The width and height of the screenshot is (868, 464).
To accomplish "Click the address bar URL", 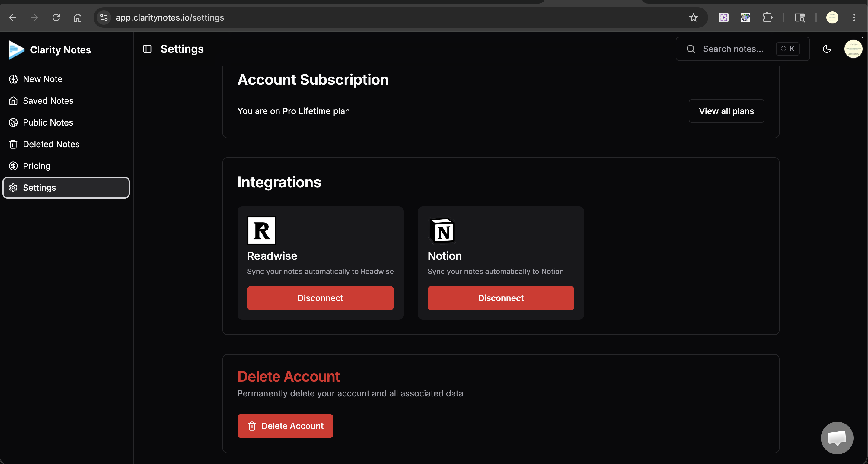I will tap(170, 17).
